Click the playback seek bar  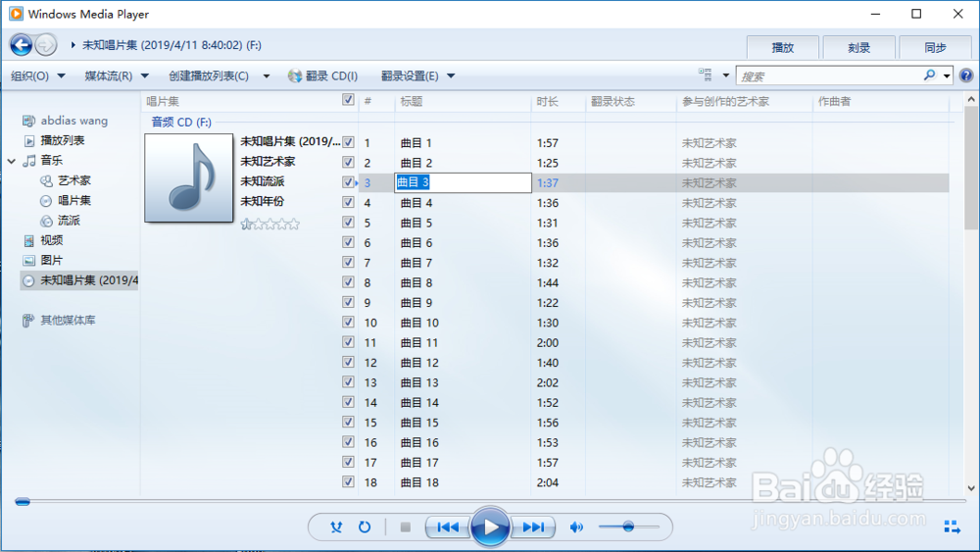pos(490,501)
